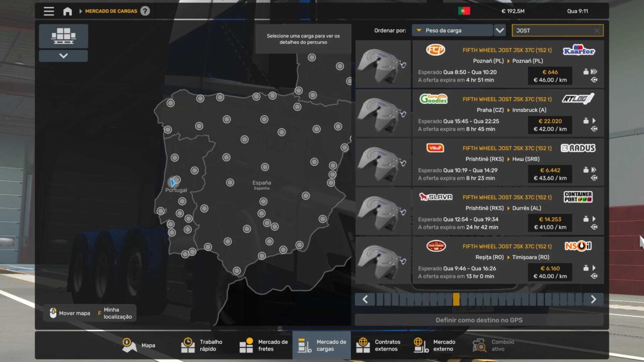The image size is (644, 362).
Task: Open the help question mark icon
Action: pos(145,11)
